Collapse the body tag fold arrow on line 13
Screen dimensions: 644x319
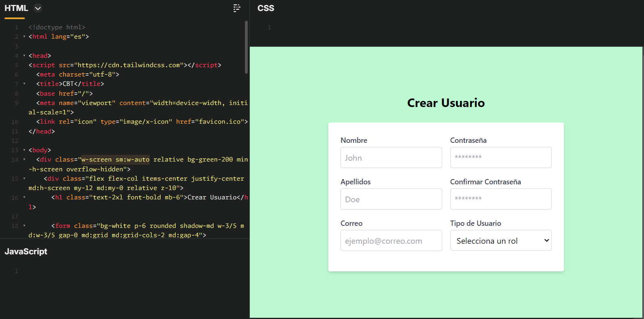point(24,150)
